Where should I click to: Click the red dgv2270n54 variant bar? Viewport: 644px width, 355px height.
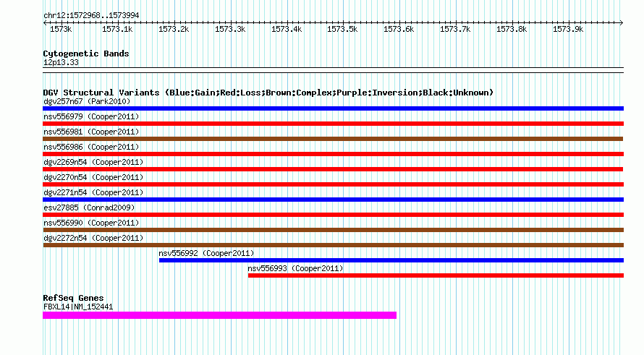point(333,184)
